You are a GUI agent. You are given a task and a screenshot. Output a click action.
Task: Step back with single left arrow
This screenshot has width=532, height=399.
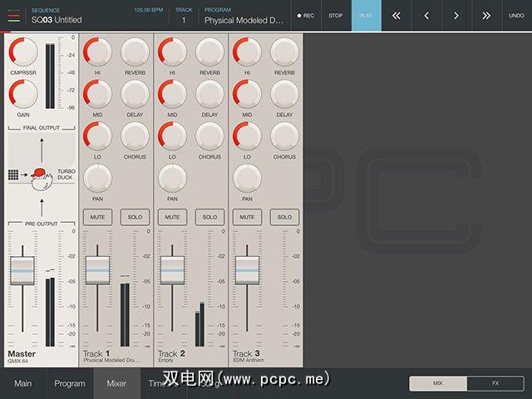click(426, 16)
